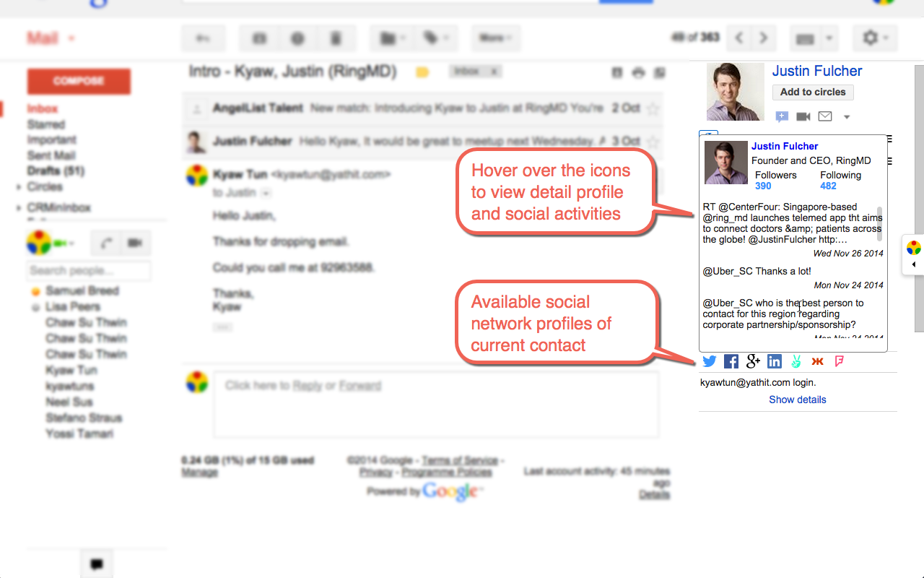Screen dimensions: 924x578
Task: Open the Programme Policies link
Action: 447,472
